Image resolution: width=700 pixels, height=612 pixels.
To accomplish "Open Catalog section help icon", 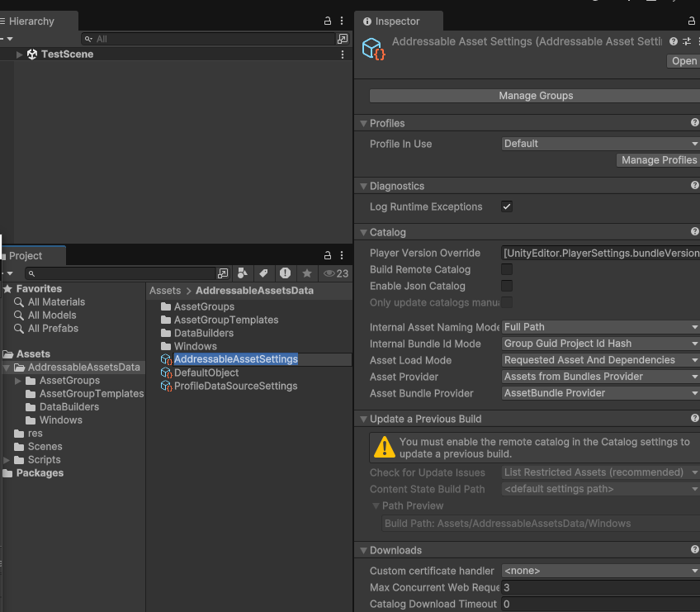I will pos(695,231).
